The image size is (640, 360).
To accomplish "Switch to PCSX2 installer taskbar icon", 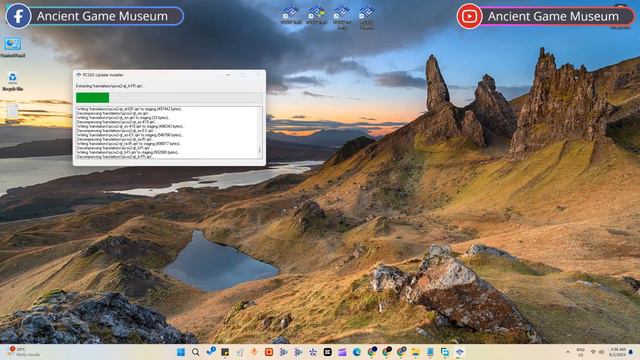I will (x=460, y=352).
